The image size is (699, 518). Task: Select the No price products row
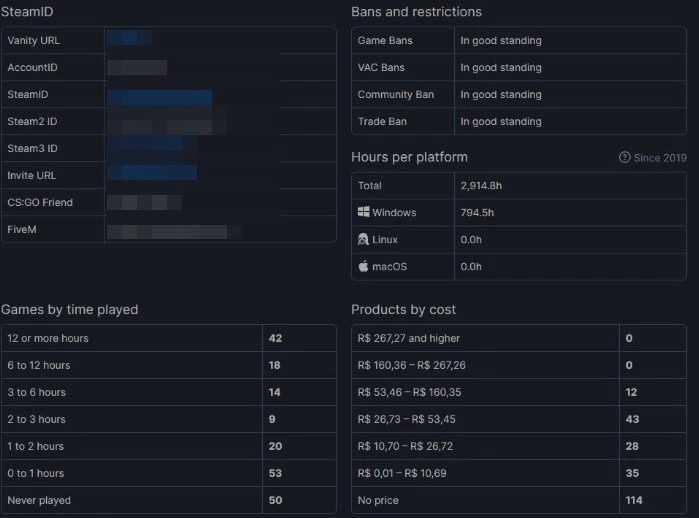pos(519,500)
